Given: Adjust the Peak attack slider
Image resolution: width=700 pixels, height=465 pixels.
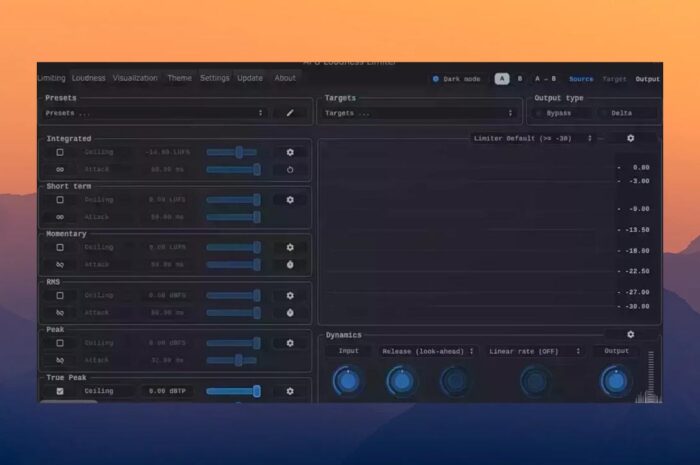Looking at the screenshot, I should click(x=233, y=360).
